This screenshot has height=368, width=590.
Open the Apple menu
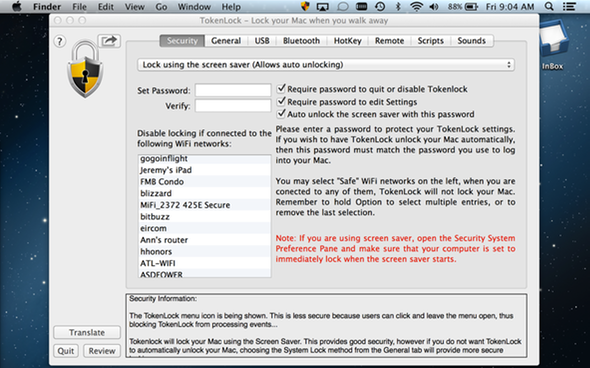tap(17, 7)
